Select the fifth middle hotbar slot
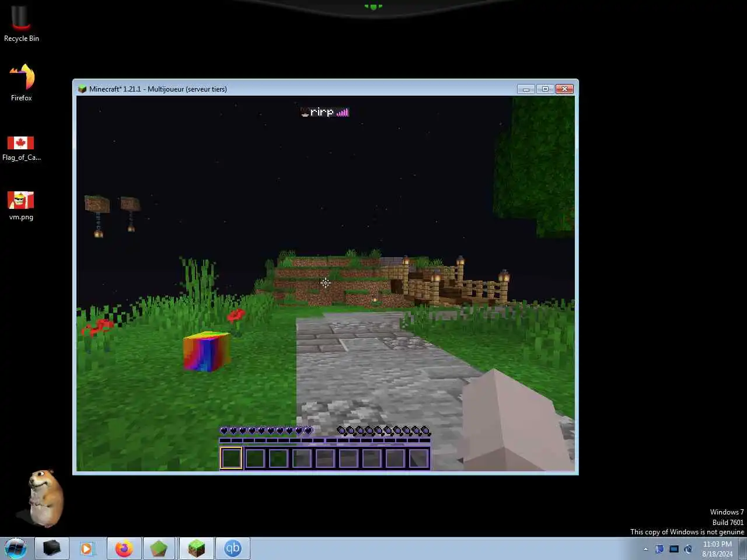 click(x=325, y=458)
